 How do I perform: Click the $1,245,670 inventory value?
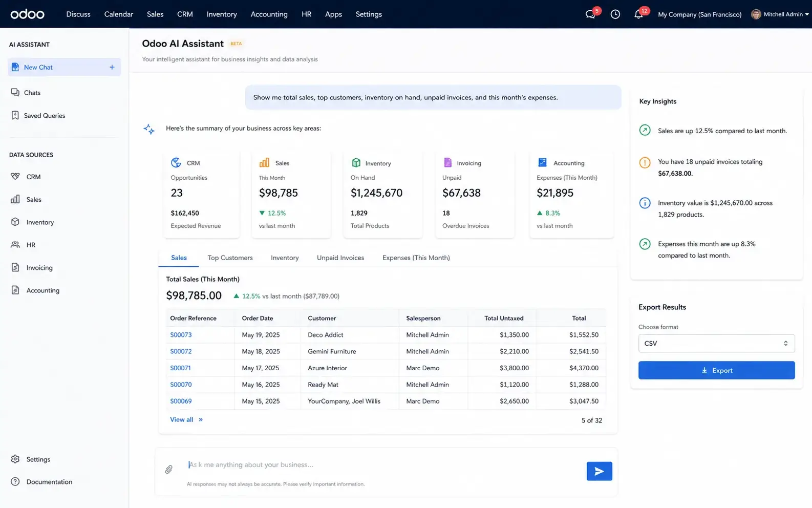(x=376, y=193)
